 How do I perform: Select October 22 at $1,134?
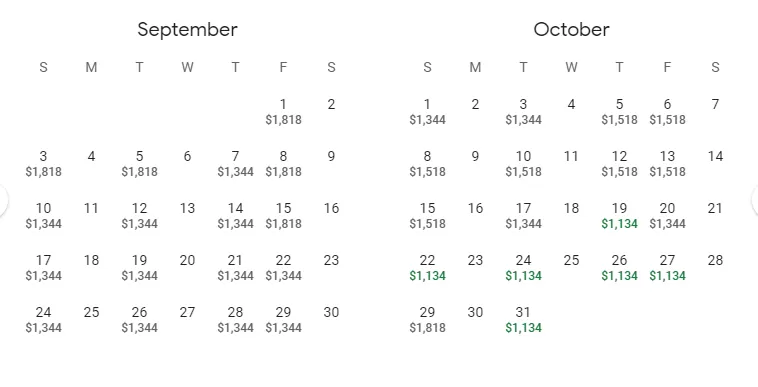pos(427,268)
